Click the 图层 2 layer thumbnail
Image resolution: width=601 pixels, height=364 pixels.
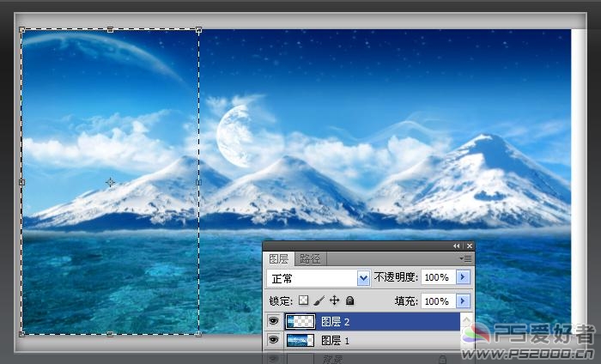pos(300,322)
